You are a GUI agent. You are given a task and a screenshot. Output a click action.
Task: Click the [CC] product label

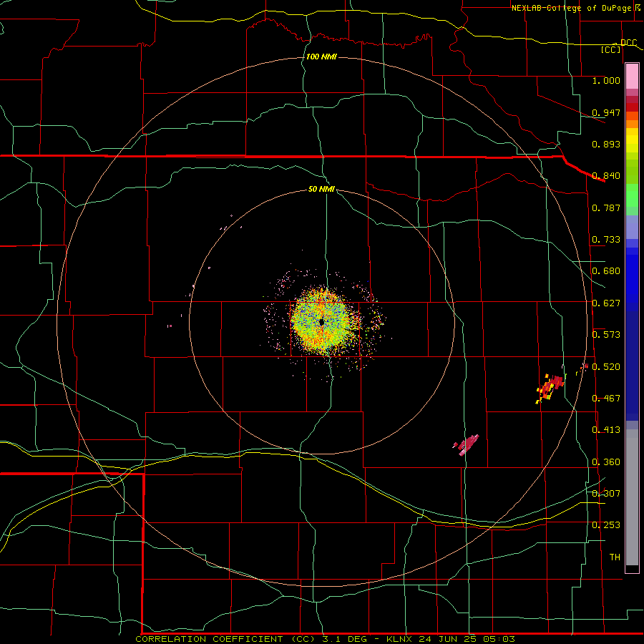pyautogui.click(x=611, y=49)
